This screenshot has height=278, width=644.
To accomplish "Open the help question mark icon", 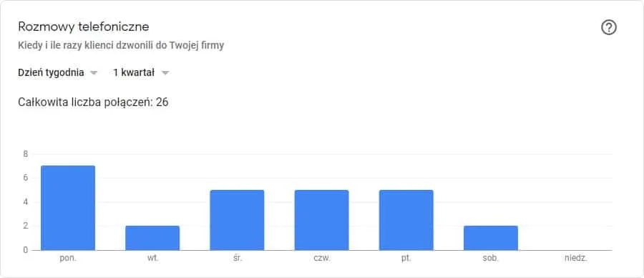I will (609, 28).
